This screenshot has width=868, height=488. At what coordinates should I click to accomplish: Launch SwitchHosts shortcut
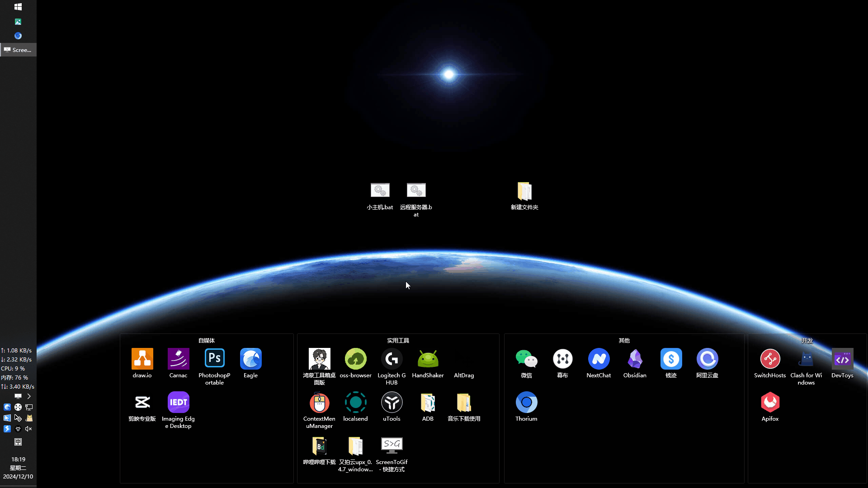click(x=770, y=364)
